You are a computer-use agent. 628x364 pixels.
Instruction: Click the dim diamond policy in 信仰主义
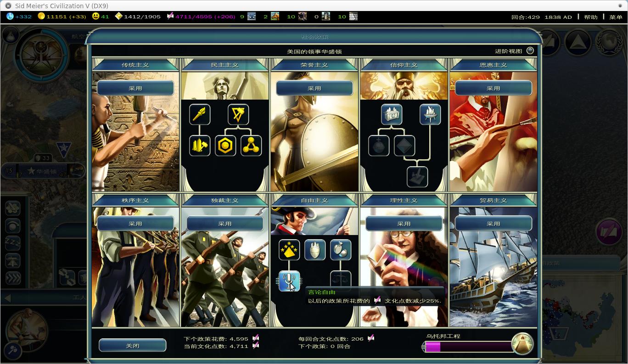[x=404, y=146]
